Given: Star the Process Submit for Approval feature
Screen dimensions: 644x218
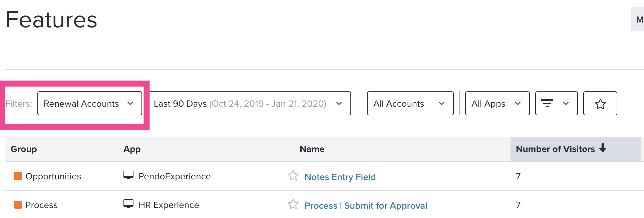Looking at the screenshot, I should (x=293, y=204).
